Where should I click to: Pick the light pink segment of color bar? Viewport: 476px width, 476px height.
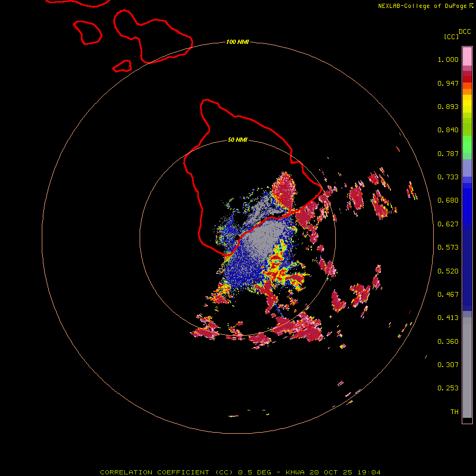pyautogui.click(x=467, y=57)
